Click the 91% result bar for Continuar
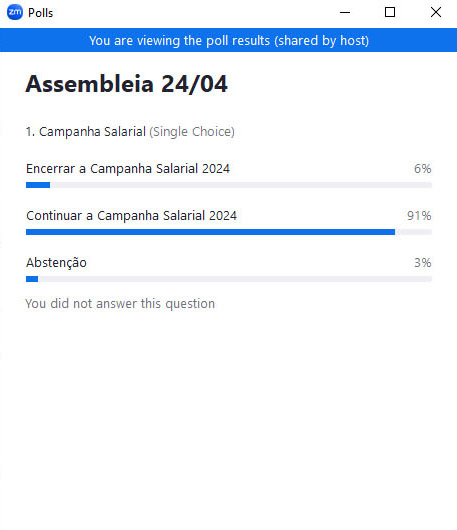 (x=210, y=232)
